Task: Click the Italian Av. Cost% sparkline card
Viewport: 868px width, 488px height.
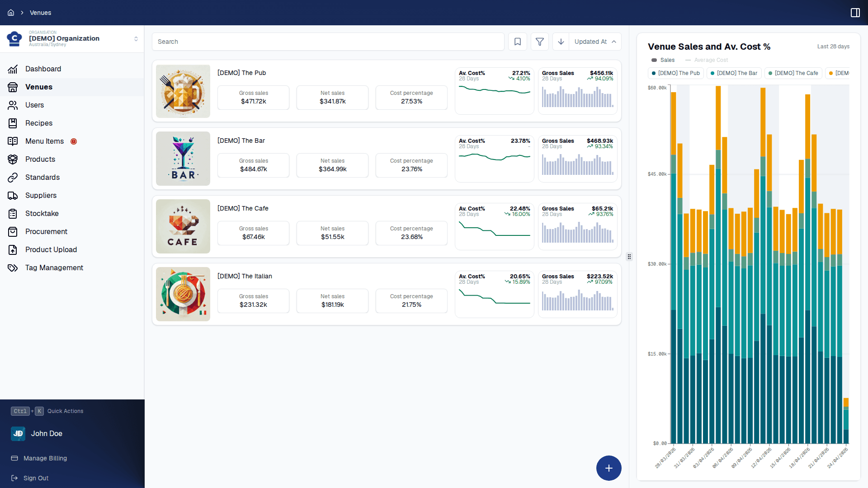Action: (x=495, y=294)
